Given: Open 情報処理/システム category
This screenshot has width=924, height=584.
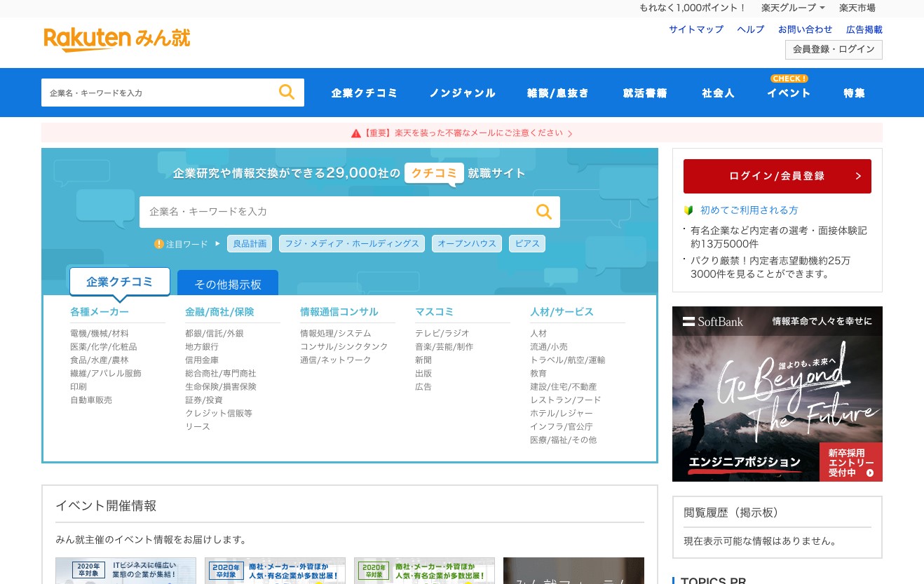Looking at the screenshot, I should (x=336, y=334).
